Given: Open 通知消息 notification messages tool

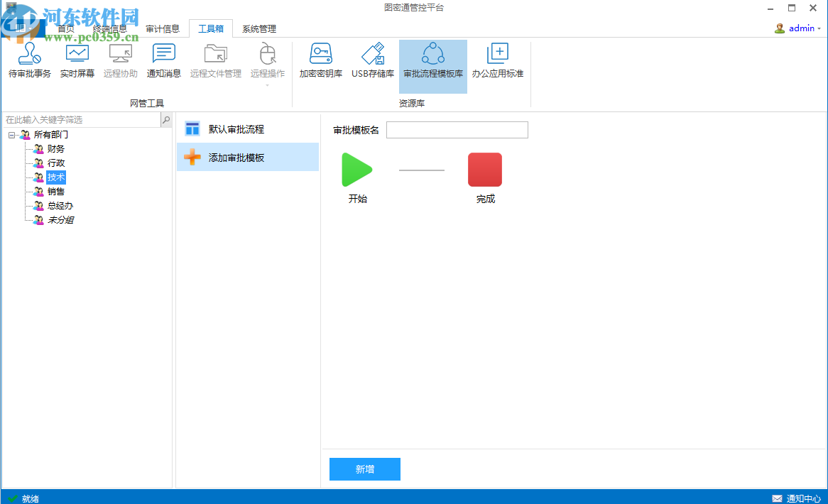Looking at the screenshot, I should (163, 60).
